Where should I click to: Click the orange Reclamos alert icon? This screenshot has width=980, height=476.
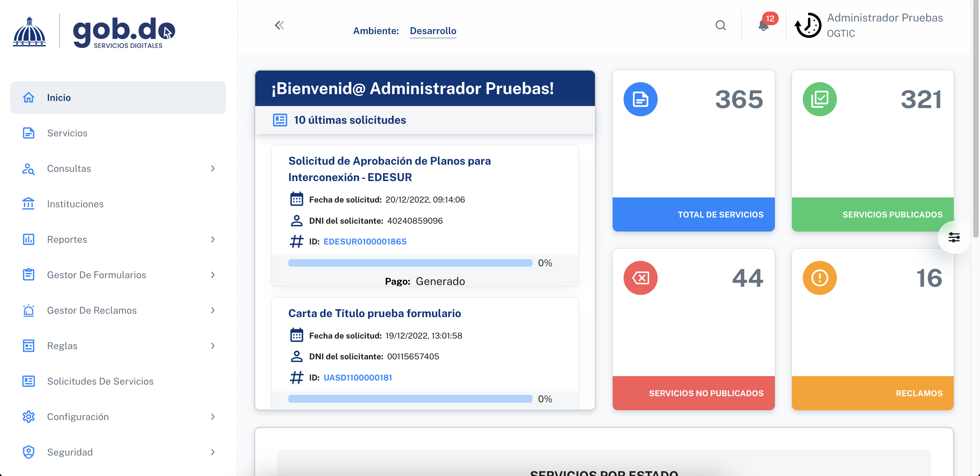[x=820, y=278]
